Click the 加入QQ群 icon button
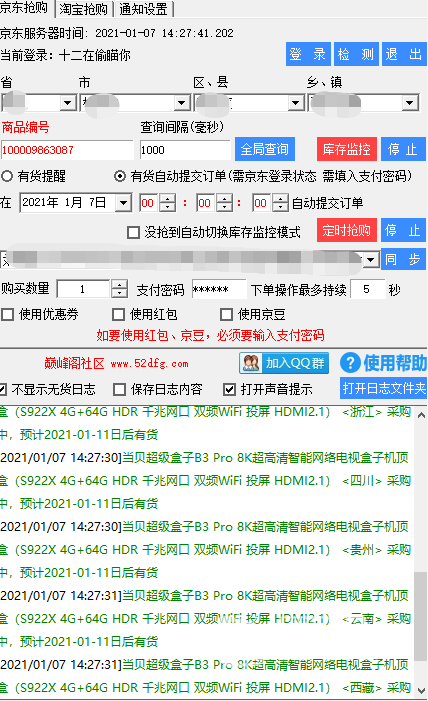 (x=284, y=363)
